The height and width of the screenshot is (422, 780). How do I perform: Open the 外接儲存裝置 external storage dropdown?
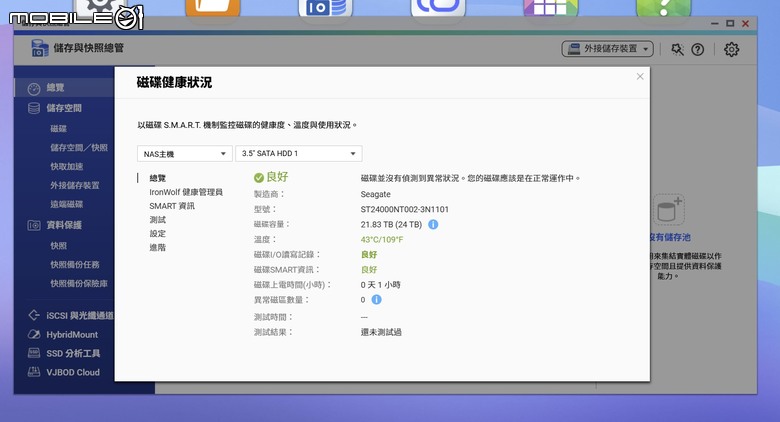(607, 49)
